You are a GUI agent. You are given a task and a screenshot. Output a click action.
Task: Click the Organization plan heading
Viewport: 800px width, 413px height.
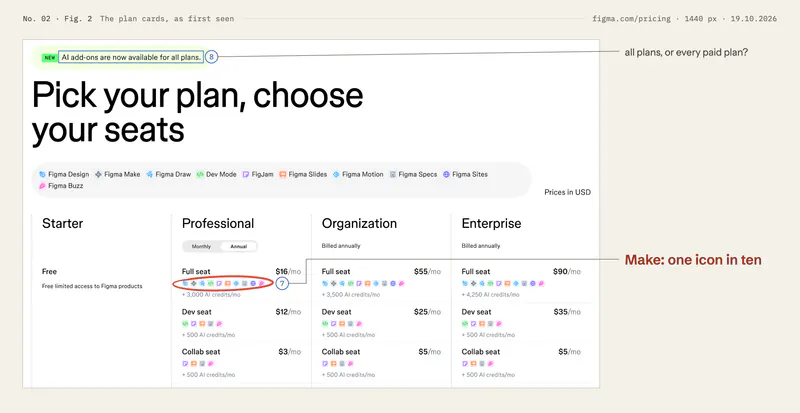359,224
